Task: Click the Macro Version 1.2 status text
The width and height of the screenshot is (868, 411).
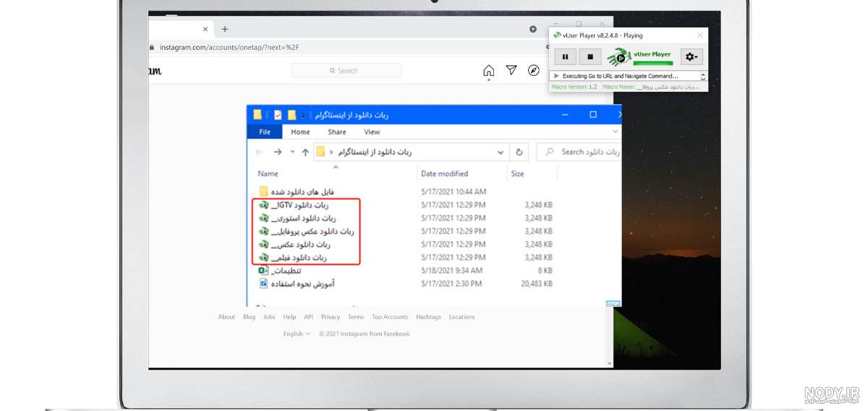Action: 574,87
